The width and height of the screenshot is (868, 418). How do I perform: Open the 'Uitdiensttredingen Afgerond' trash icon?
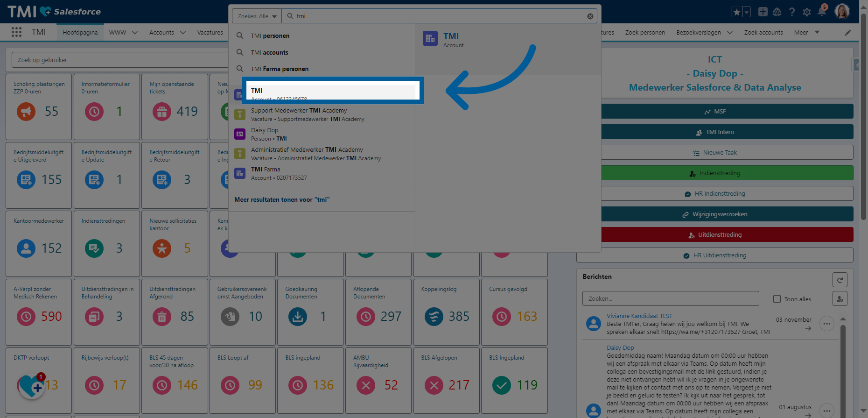[162, 317]
